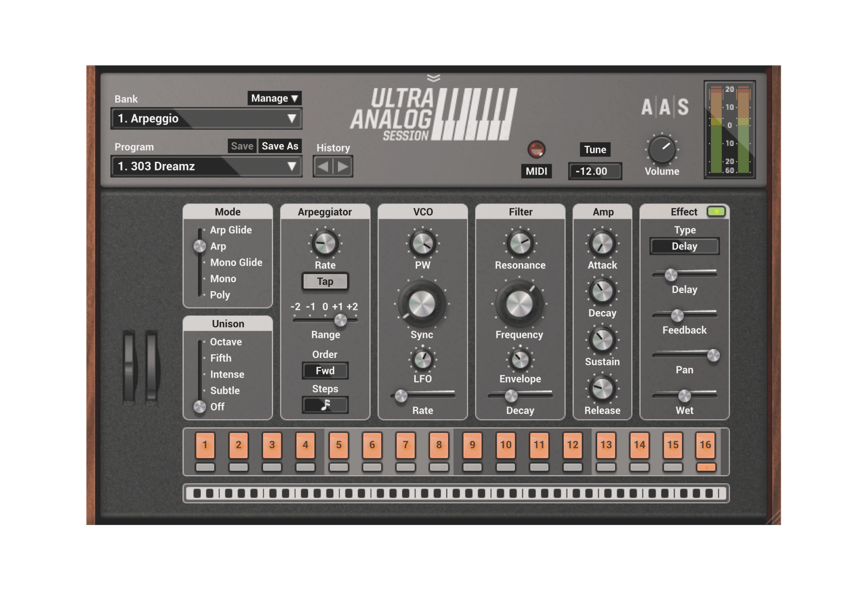Click the Tune label button
868x591 pixels.
[595, 150]
